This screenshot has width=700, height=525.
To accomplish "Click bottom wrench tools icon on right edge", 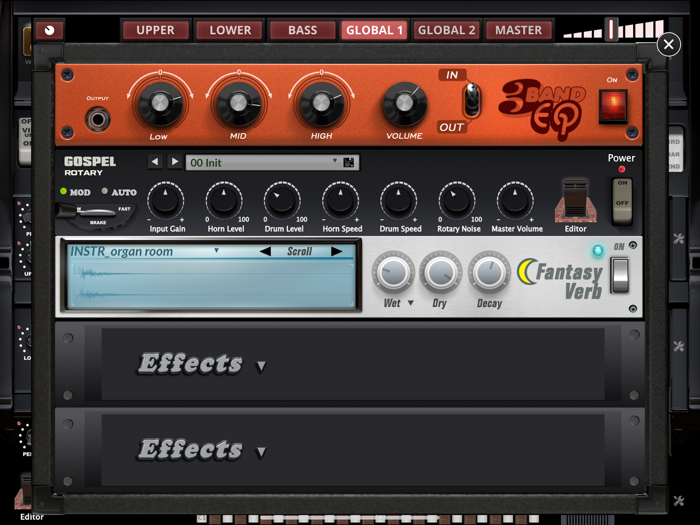I will pyautogui.click(x=679, y=501).
